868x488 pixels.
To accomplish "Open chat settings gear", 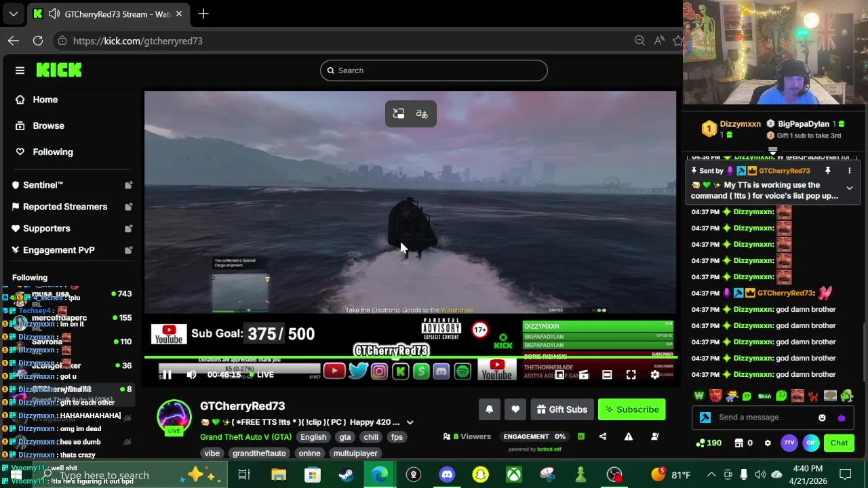I will click(x=768, y=443).
